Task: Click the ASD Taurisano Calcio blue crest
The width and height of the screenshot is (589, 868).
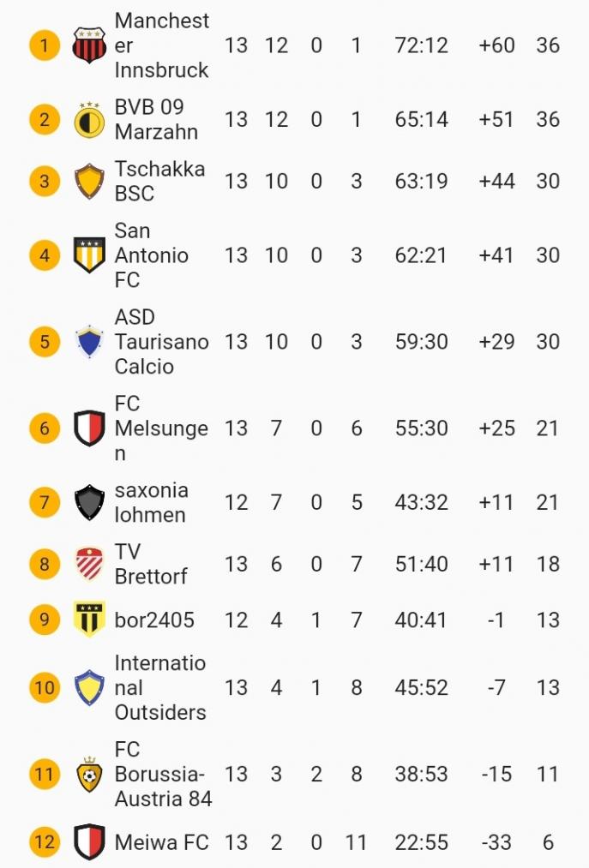Action: click(89, 342)
